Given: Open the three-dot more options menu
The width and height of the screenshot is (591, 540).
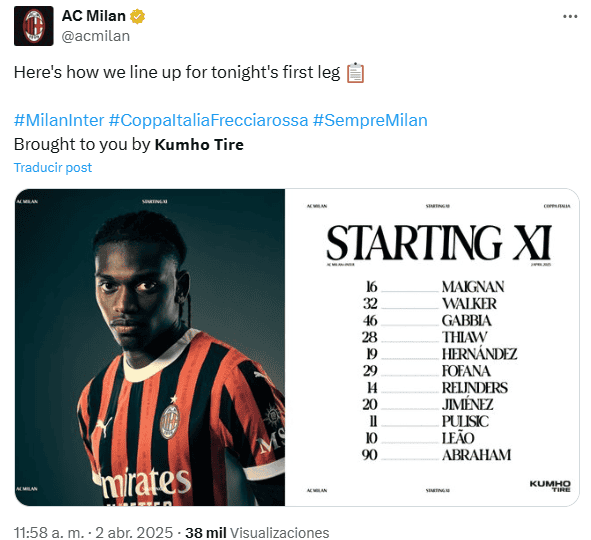Looking at the screenshot, I should pyautogui.click(x=570, y=17).
